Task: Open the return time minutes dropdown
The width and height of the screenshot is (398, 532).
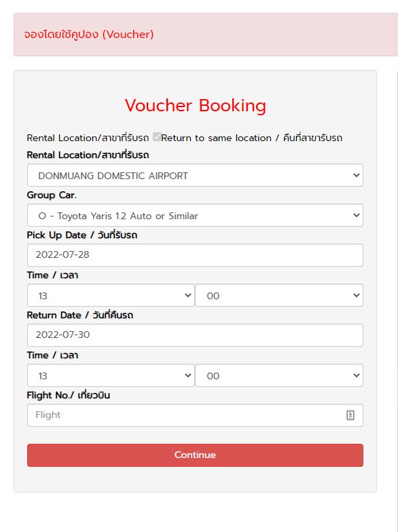Action: (x=279, y=376)
